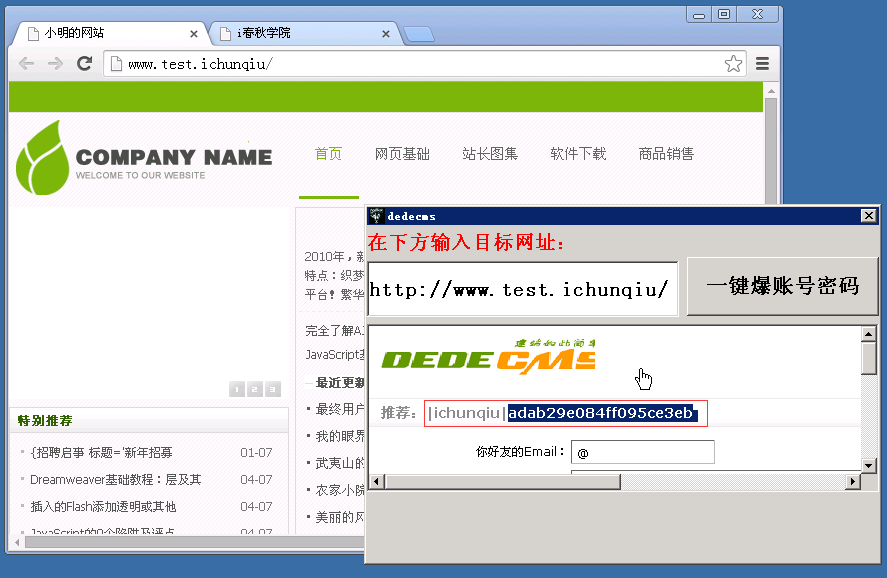This screenshot has width=887, height=578.
Task: Close the 小明的网站 tab
Action: coord(194,34)
